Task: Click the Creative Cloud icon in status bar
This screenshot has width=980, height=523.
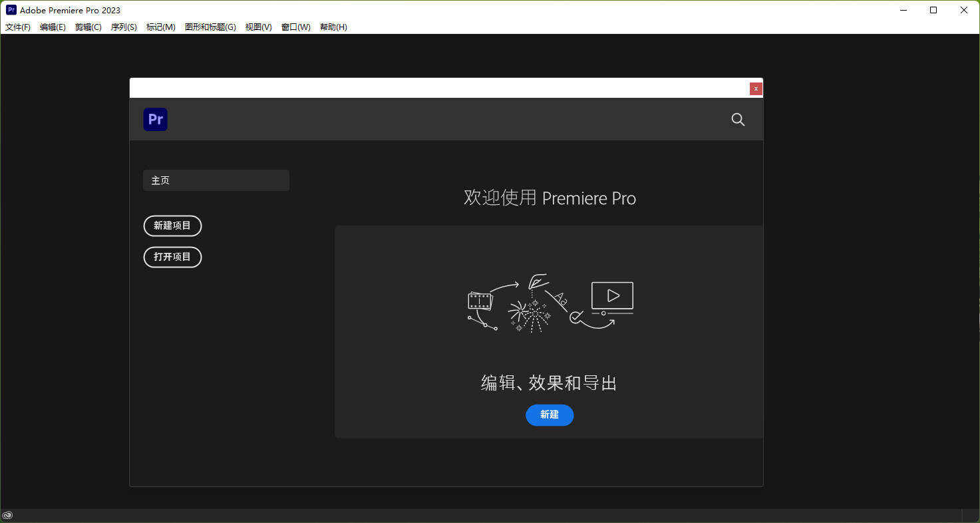Action: [7, 515]
